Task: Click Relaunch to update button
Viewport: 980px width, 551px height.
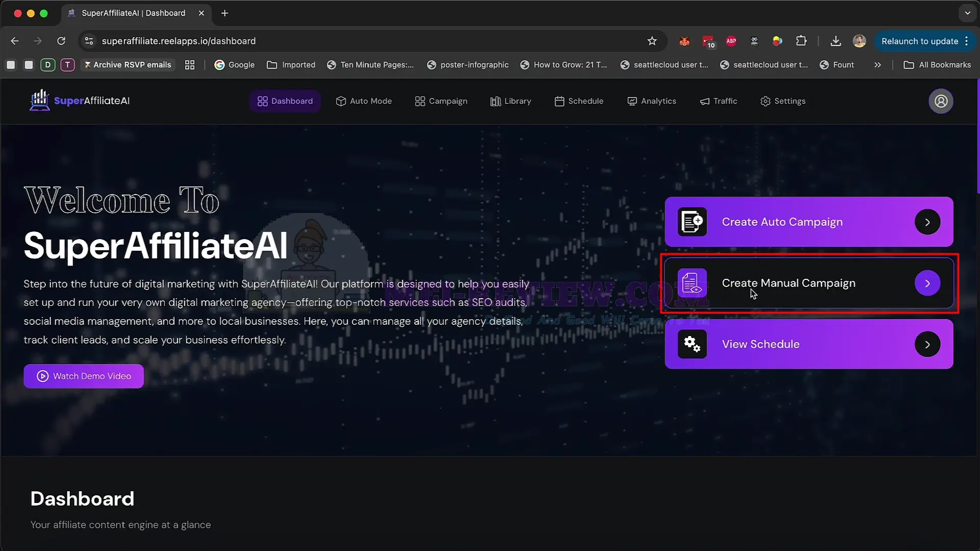Action: pos(919,41)
